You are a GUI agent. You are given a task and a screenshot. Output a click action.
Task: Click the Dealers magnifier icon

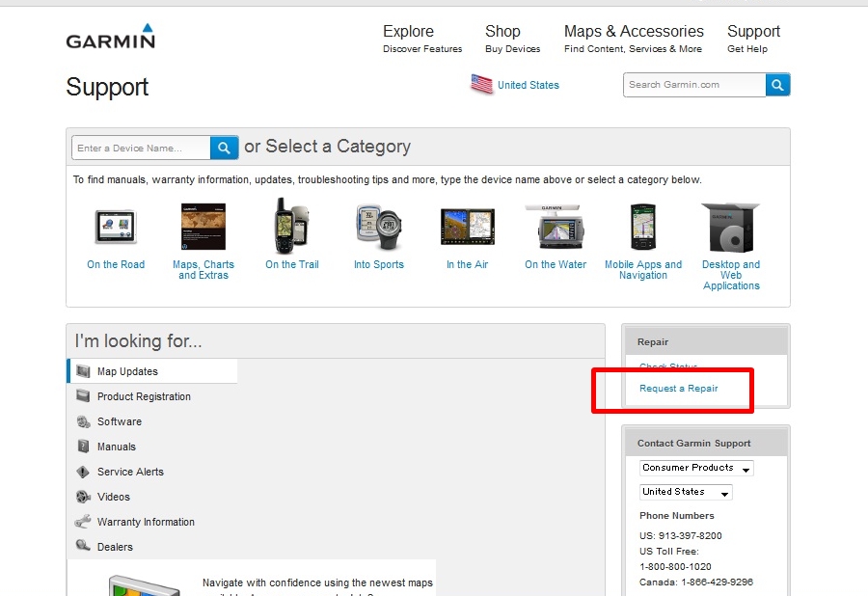pyautogui.click(x=83, y=546)
